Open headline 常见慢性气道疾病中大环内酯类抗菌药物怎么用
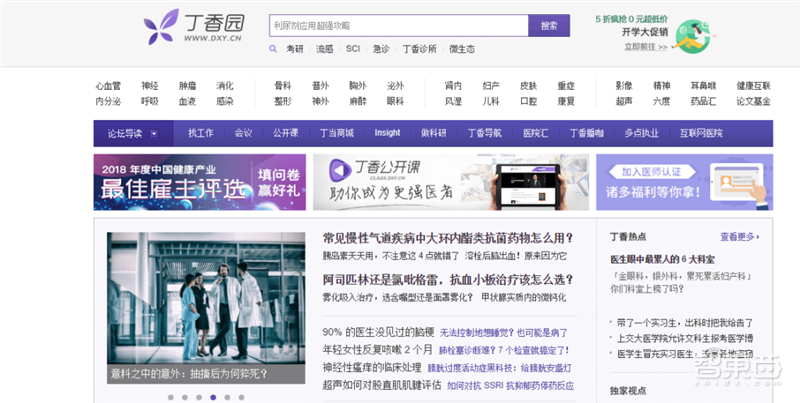 (x=448, y=238)
